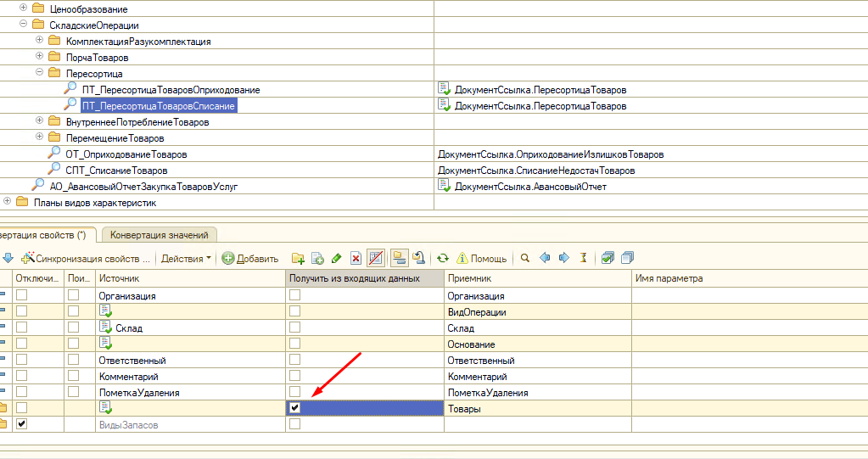The height and width of the screenshot is (459, 868).
Task: Click the blue left arrow icon
Action: 545,259
